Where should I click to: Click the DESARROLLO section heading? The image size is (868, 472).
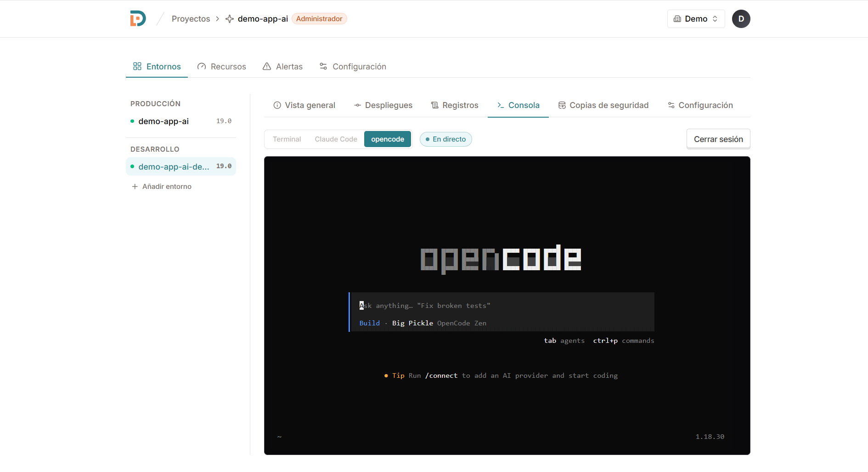(x=155, y=149)
